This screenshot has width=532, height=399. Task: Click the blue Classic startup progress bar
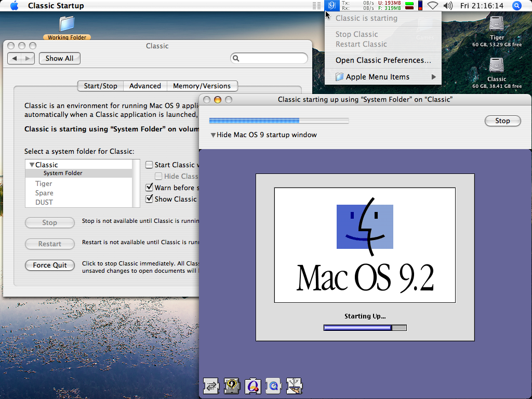(279, 121)
